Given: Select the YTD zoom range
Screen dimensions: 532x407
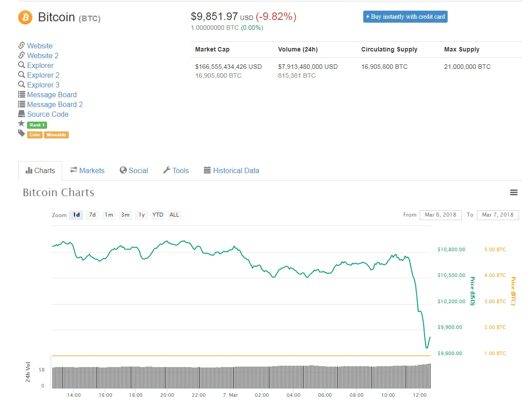Looking at the screenshot, I should 158,215.
